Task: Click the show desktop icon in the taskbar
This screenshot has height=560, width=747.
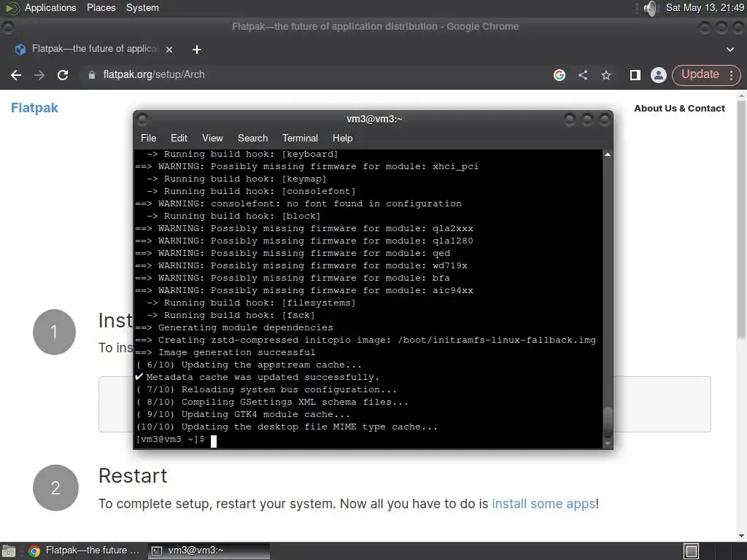Action: point(9,551)
